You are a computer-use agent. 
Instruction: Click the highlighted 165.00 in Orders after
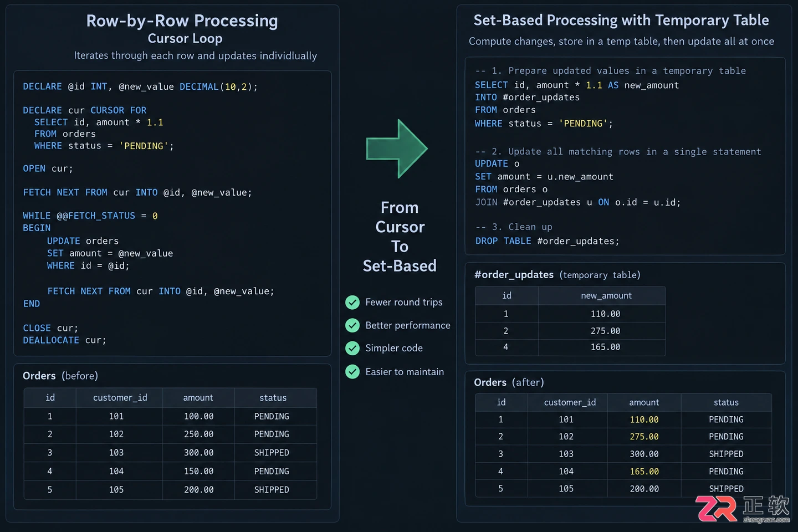(x=644, y=472)
